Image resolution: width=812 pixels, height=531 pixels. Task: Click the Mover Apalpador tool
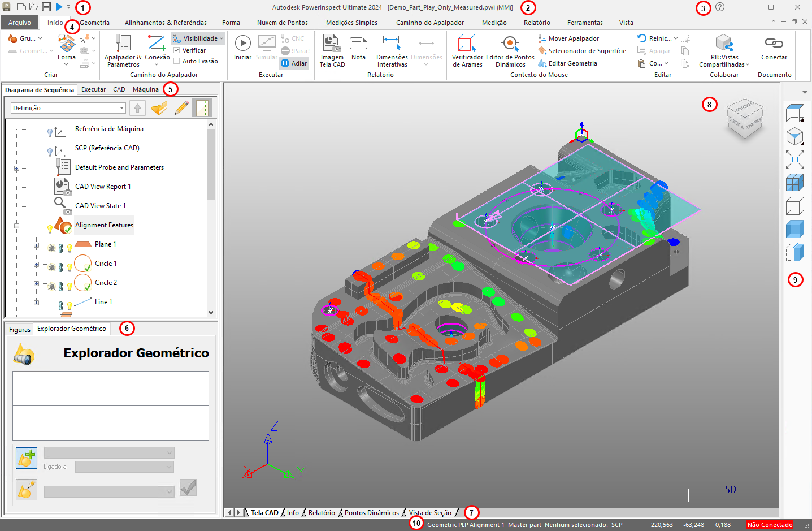point(568,38)
